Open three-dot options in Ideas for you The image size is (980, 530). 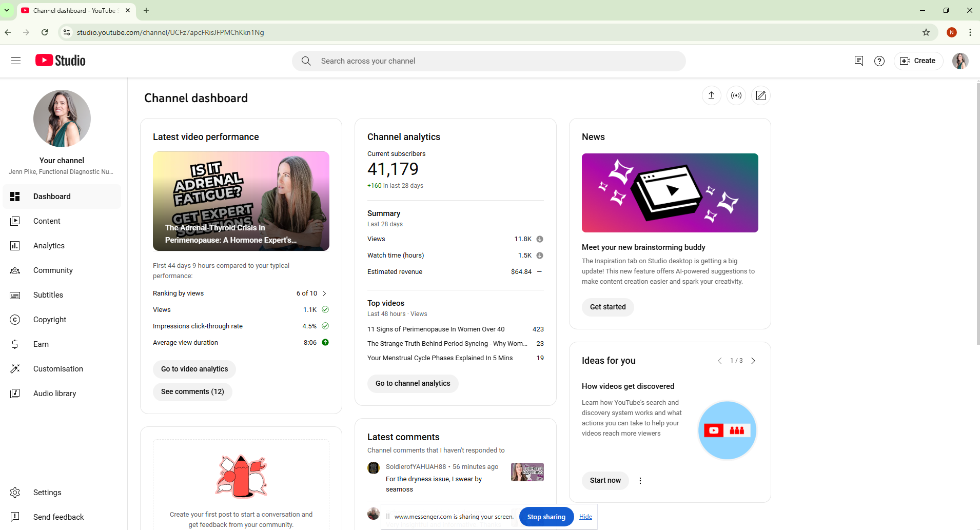640,481
